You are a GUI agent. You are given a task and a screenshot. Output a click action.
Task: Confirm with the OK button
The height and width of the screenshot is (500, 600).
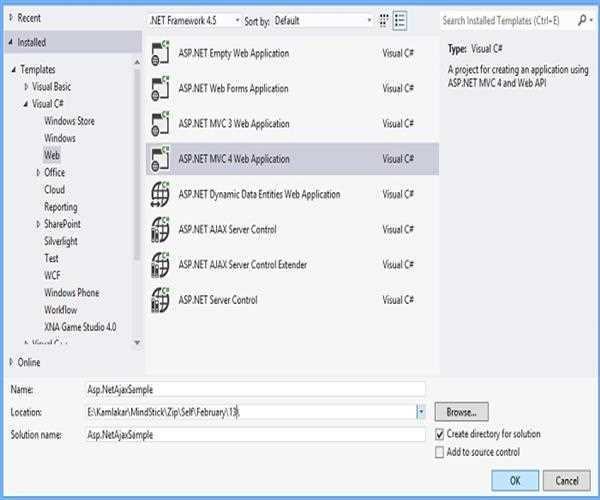[x=514, y=479]
